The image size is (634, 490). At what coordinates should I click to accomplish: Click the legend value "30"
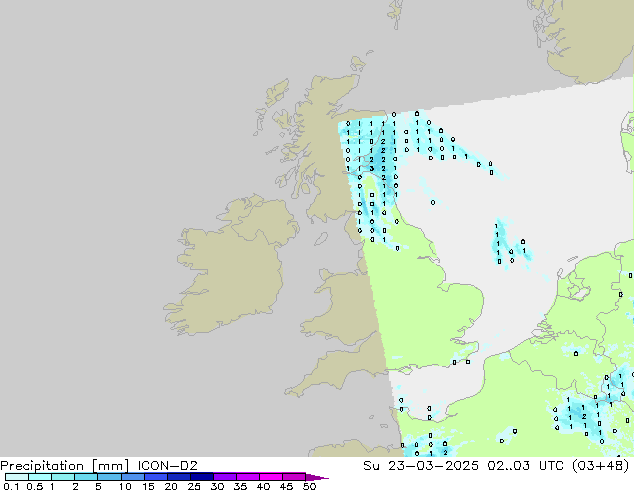pos(217,486)
